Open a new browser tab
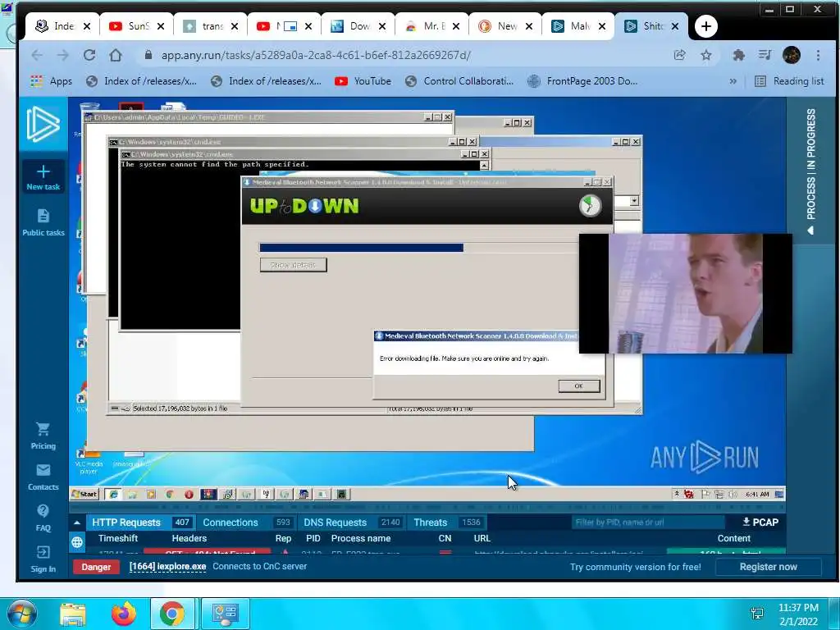The height and width of the screenshot is (630, 840). (705, 26)
